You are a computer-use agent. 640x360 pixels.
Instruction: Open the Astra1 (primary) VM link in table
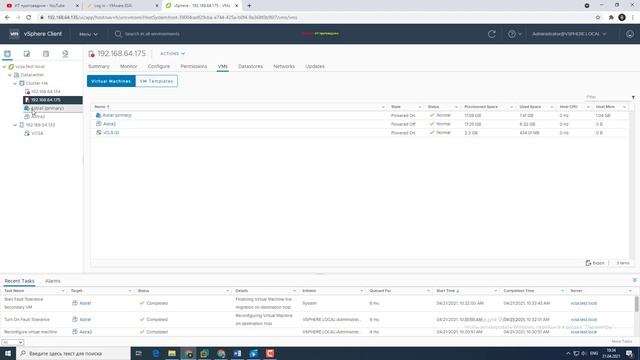[x=117, y=115]
